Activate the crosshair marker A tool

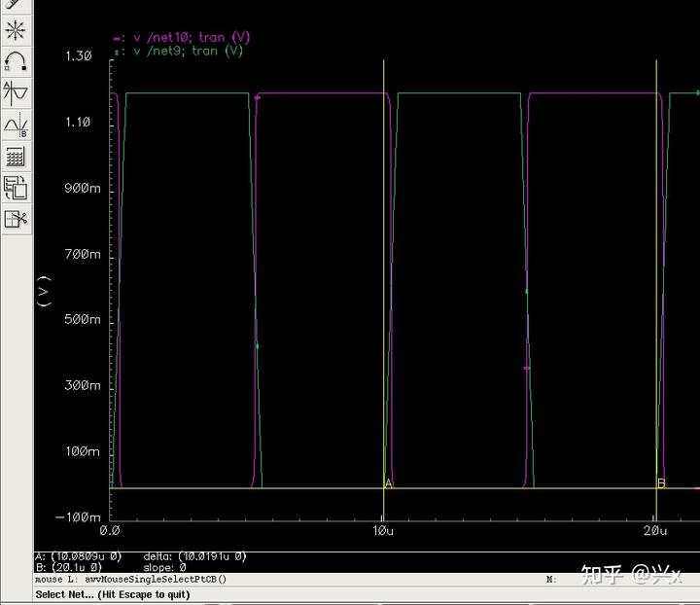[x=16, y=92]
